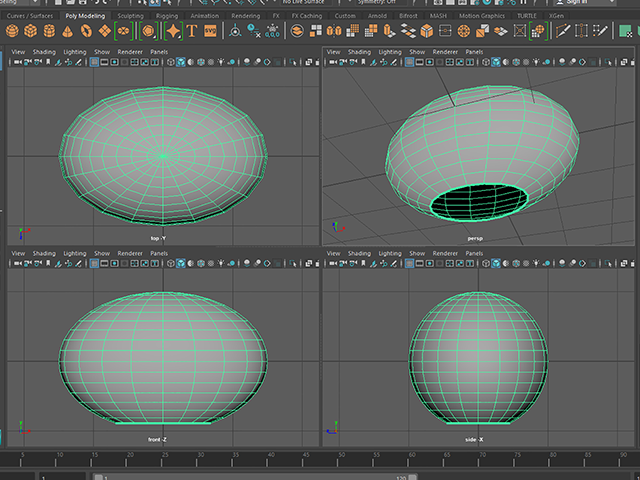Screen dimensions: 640x480
Task: Create a polygon plane from the shelf
Action: point(105,31)
